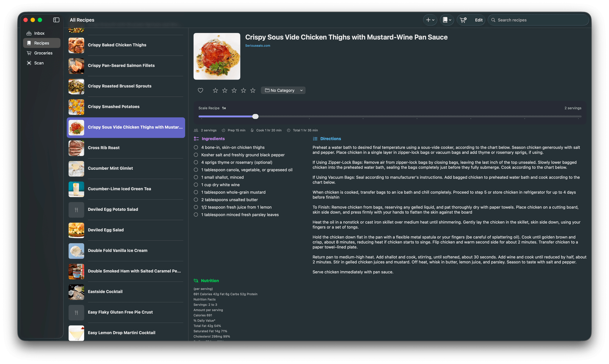Open the Inbox from the sidebar
Viewport: 609px width, 364px height.
[x=39, y=33]
